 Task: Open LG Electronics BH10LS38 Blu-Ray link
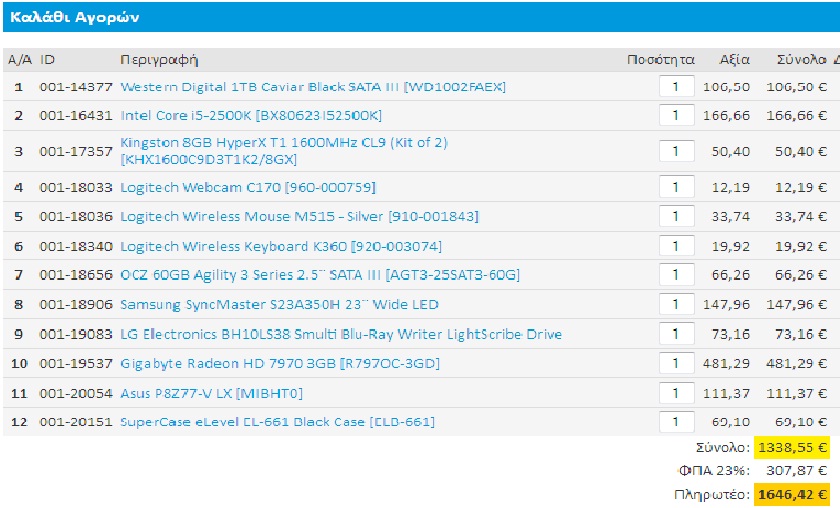pyautogui.click(x=341, y=334)
